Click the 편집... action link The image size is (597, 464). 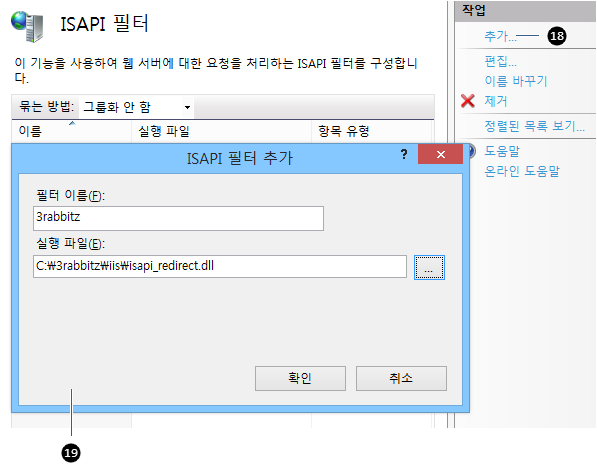pyautogui.click(x=500, y=61)
